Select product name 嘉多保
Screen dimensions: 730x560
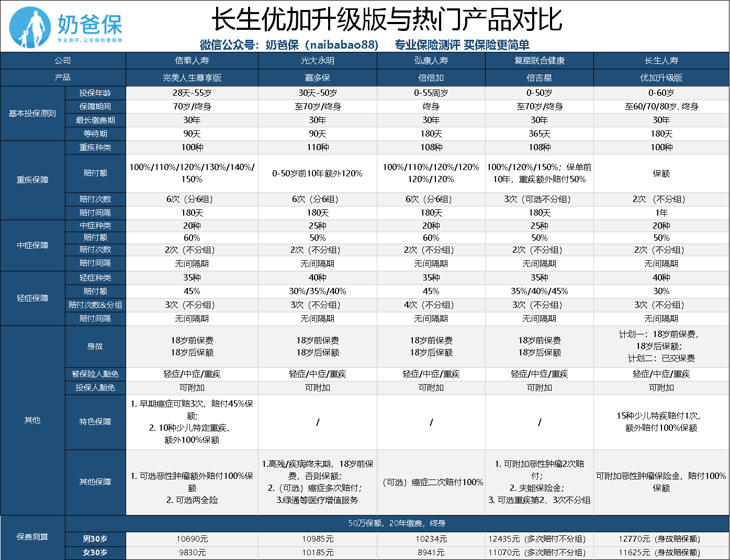coord(318,77)
